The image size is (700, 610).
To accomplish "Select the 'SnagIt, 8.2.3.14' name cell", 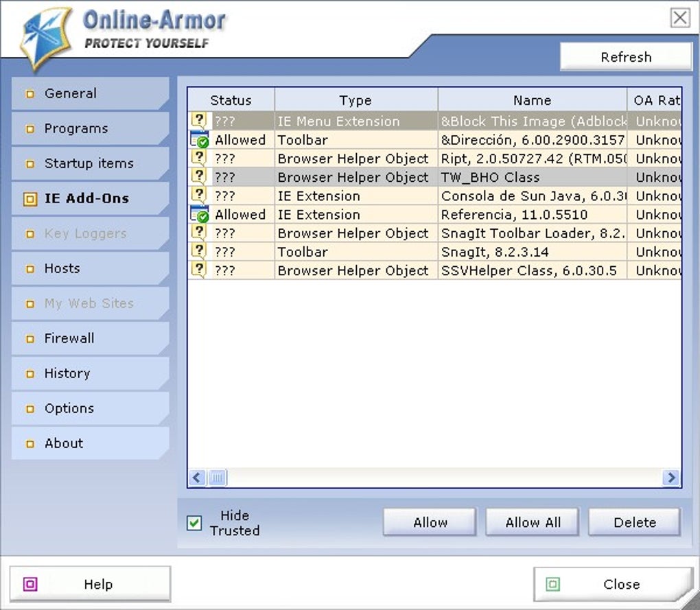I will click(533, 252).
